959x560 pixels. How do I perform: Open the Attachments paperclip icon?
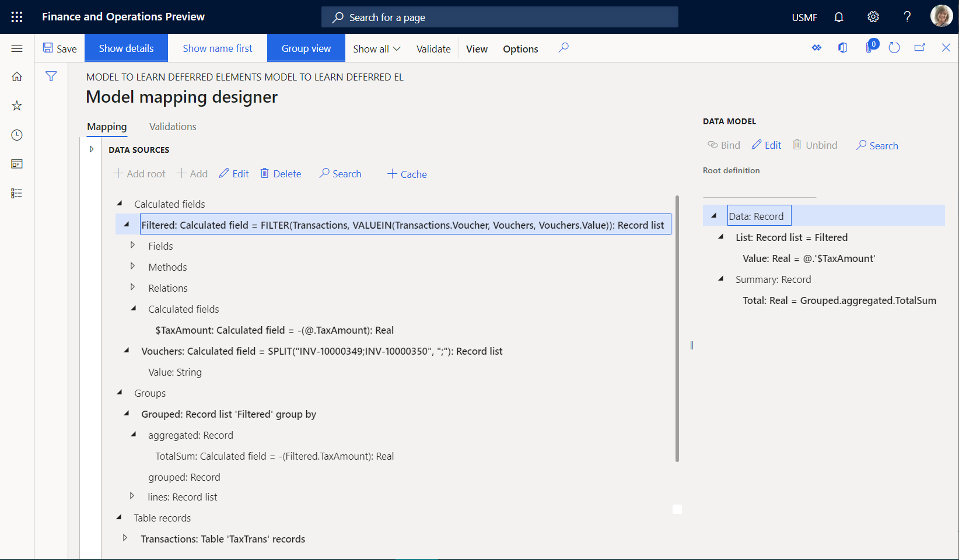869,47
